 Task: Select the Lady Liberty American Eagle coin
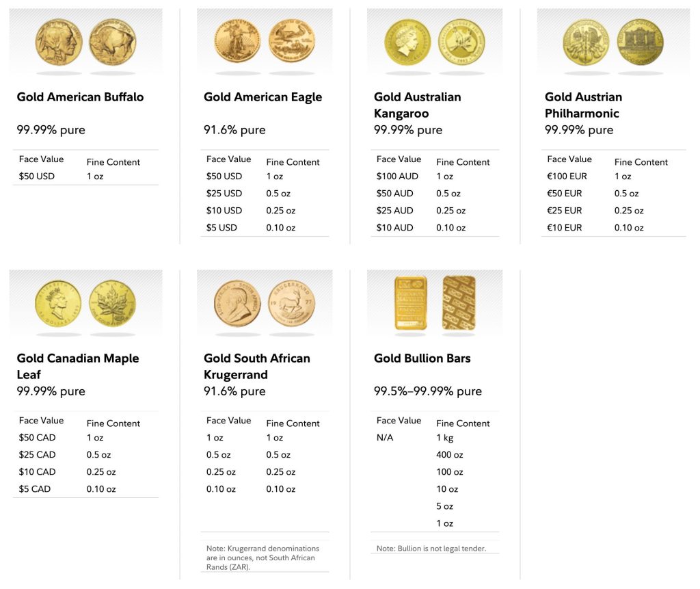tap(237, 41)
